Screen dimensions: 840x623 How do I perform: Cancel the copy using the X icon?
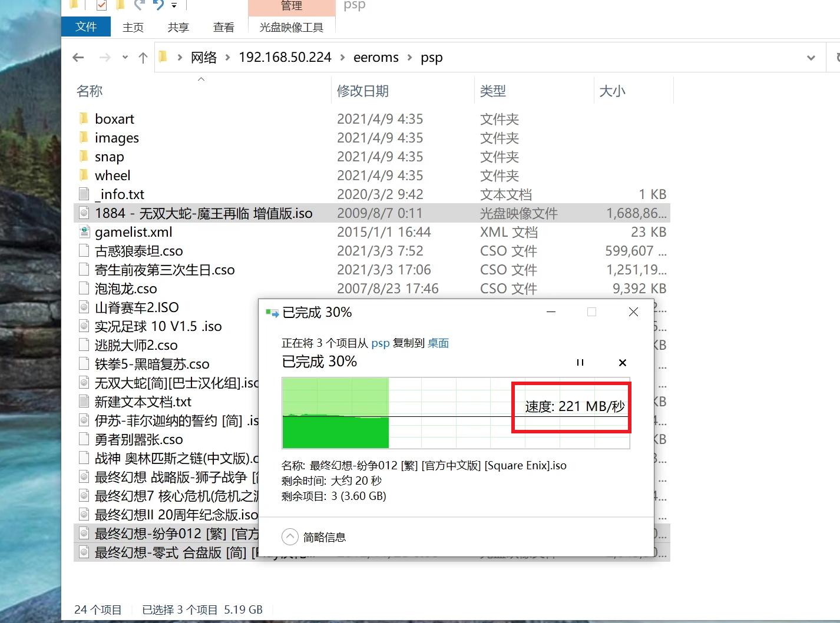click(622, 362)
